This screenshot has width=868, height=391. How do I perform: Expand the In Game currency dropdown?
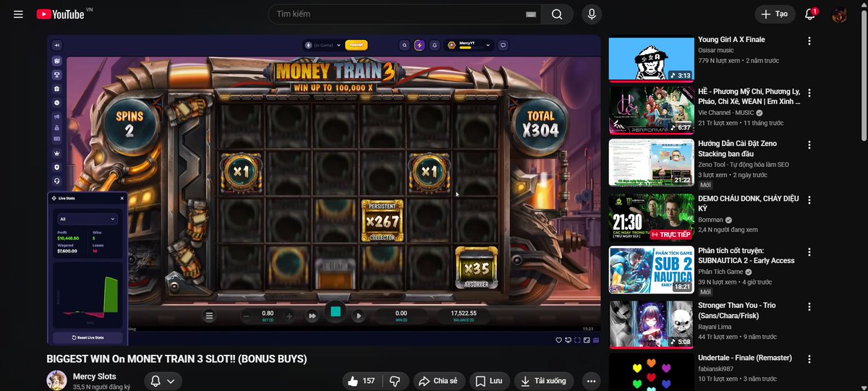point(323,45)
